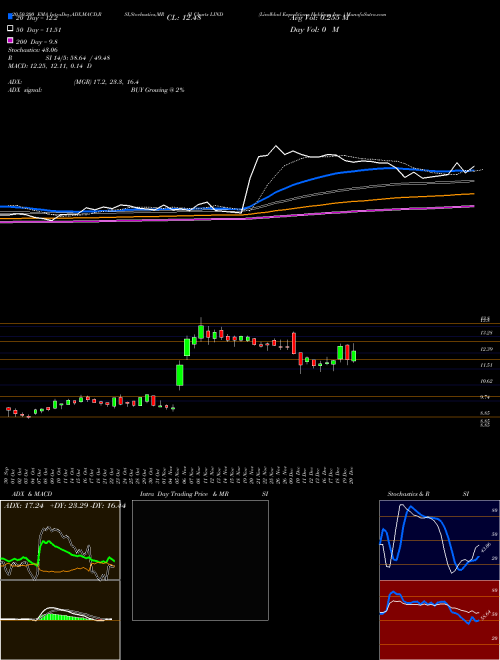The image size is (500, 660).
Task: Click the 10.62 price axis label
Action: (x=487, y=381)
